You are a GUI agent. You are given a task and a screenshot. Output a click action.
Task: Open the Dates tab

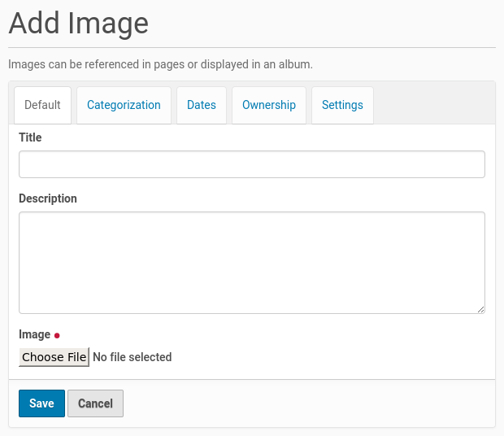202,105
